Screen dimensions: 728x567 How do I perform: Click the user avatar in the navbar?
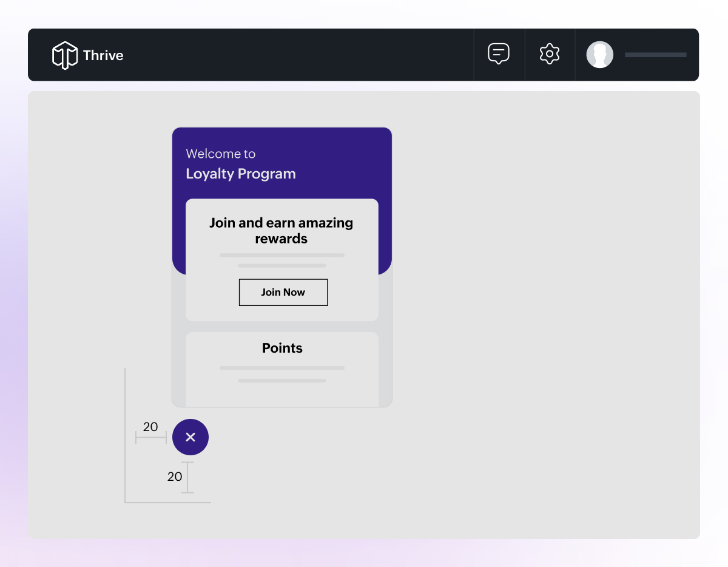click(600, 54)
